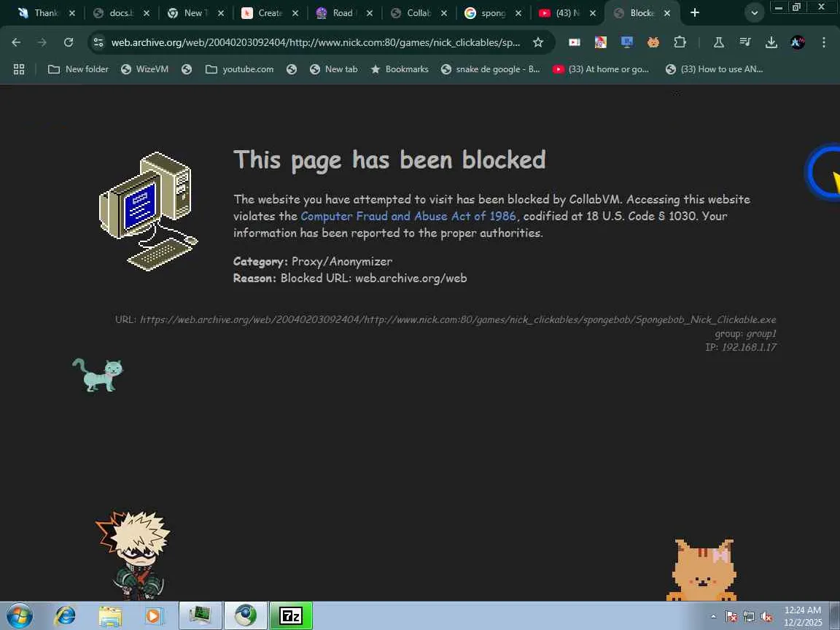Open the Chrome three-dot menu

point(824,42)
